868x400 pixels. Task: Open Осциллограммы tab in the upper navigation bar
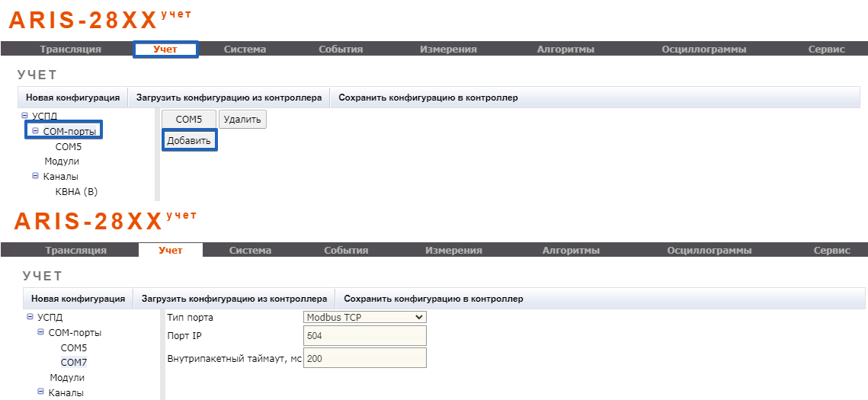point(703,50)
